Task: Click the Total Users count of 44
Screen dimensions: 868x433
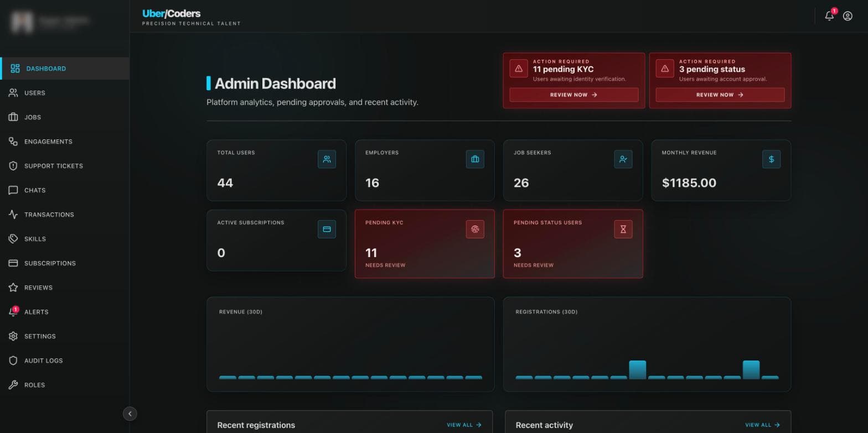Action: [225, 183]
